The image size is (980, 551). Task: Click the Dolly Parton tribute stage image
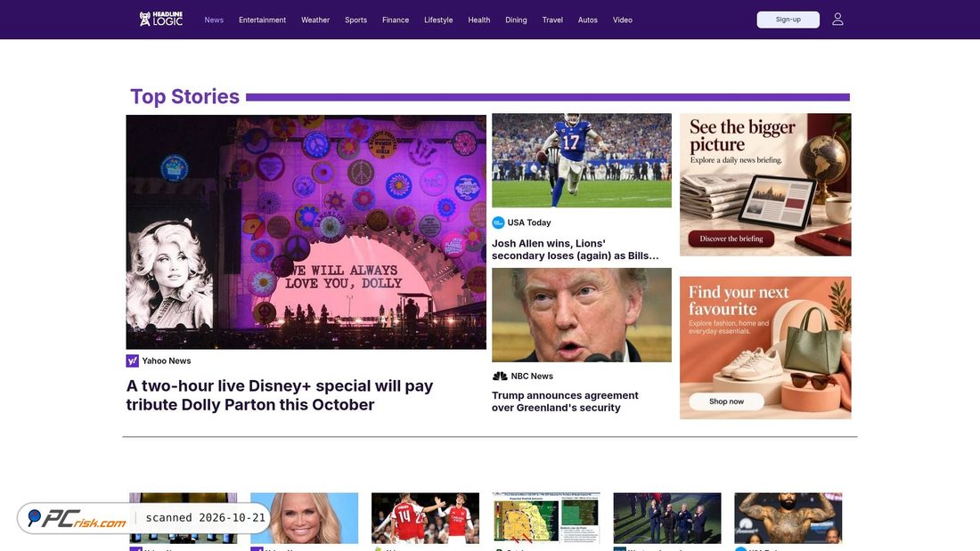click(306, 231)
